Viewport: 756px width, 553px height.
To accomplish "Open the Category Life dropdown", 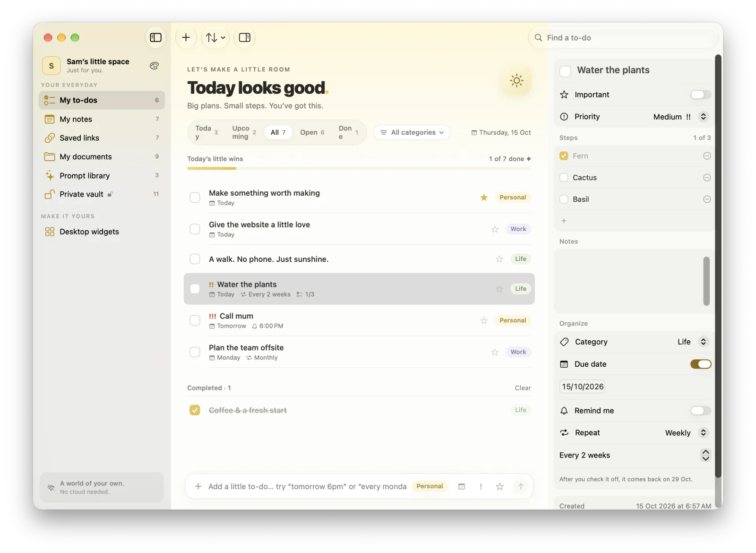I will [x=692, y=342].
